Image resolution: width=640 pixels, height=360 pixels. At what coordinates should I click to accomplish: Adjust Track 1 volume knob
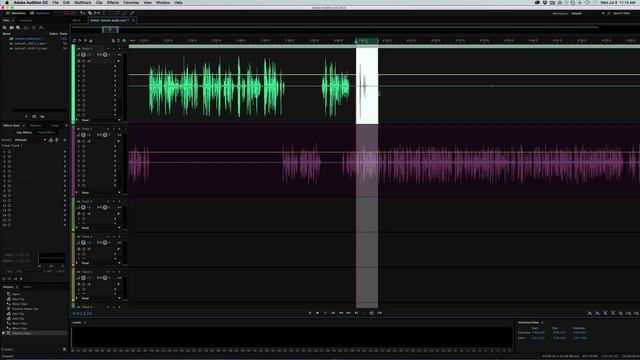click(x=84, y=55)
